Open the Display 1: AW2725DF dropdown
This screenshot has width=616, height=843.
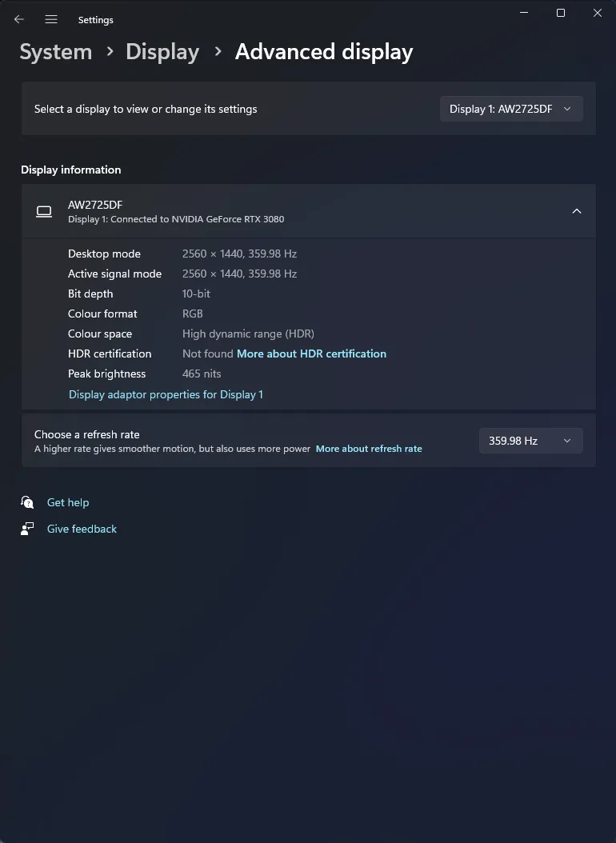511,109
